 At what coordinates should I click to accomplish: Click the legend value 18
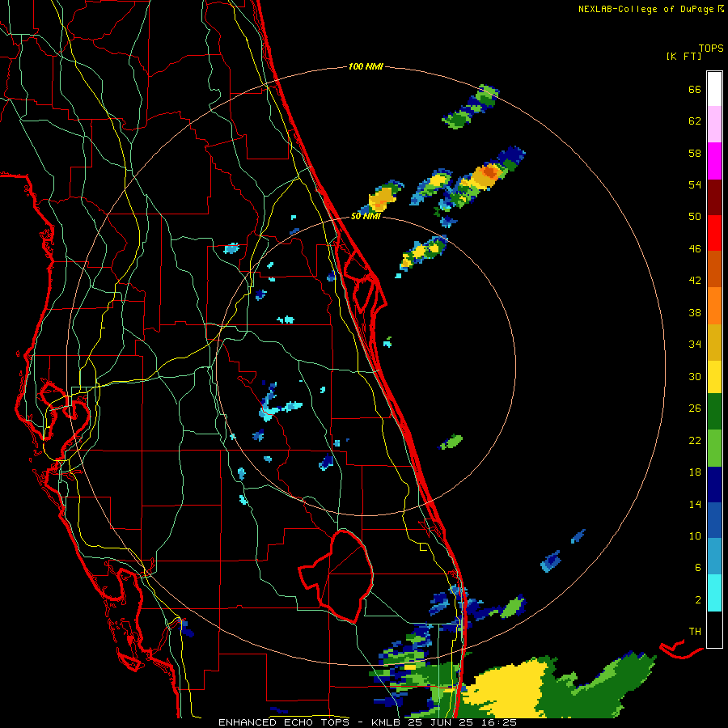[x=695, y=472]
